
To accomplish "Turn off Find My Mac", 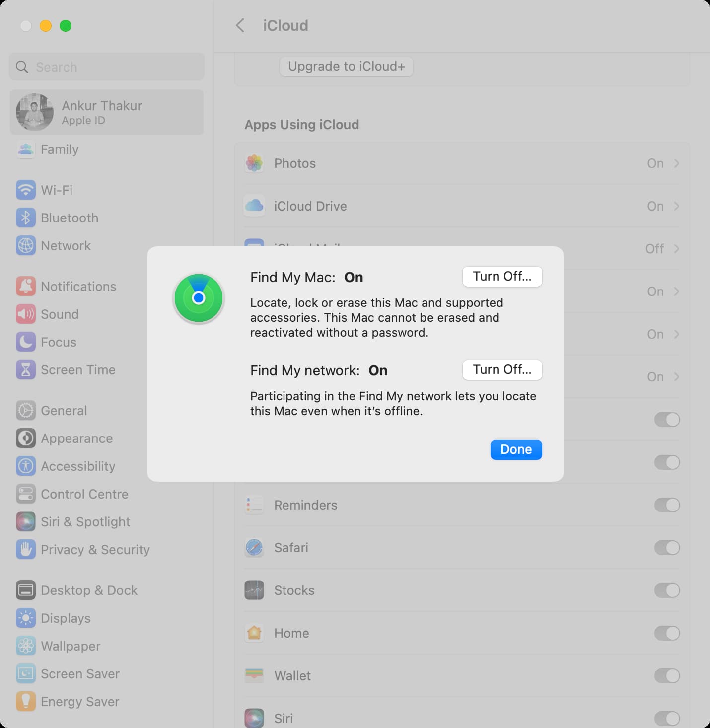I will click(502, 277).
